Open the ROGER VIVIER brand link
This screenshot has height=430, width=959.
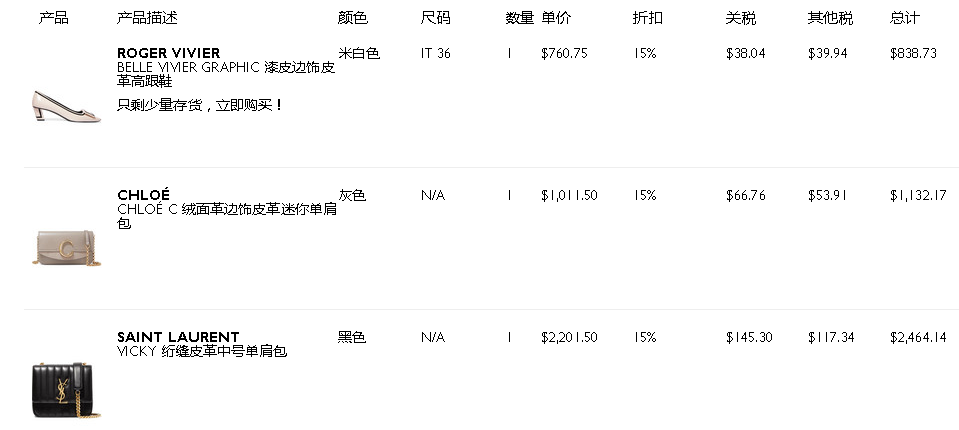pyautogui.click(x=168, y=53)
